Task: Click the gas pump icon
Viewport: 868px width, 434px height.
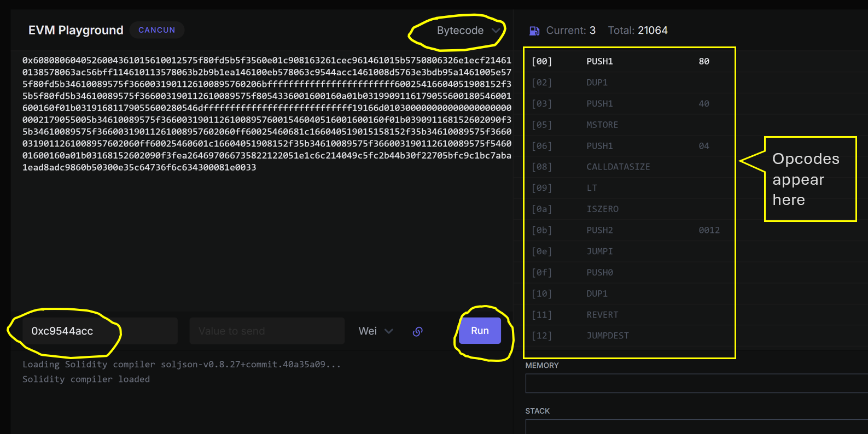Action: (534, 31)
